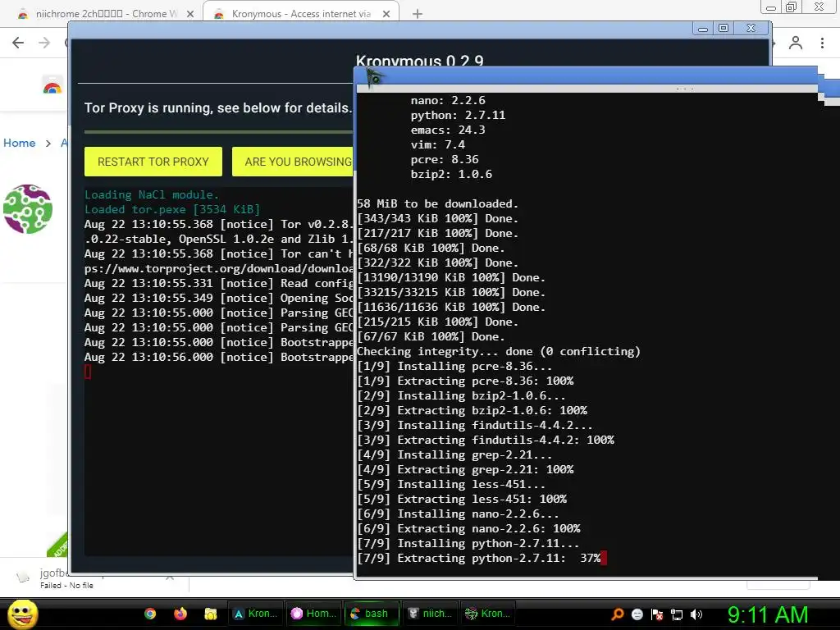The image size is (840, 630).
Task: Click the jgofb download item icon
Action: 23,577
